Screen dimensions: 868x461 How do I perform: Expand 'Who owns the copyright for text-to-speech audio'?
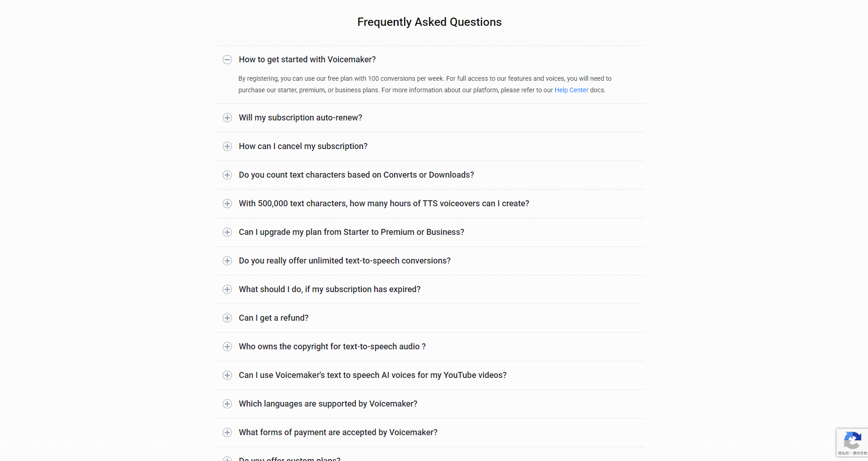[x=332, y=347]
